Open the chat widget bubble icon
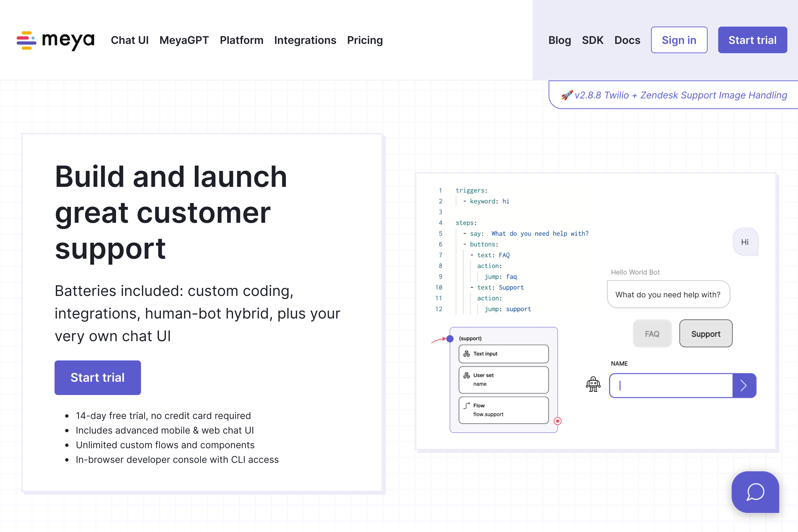The height and width of the screenshot is (532, 798). click(x=755, y=492)
